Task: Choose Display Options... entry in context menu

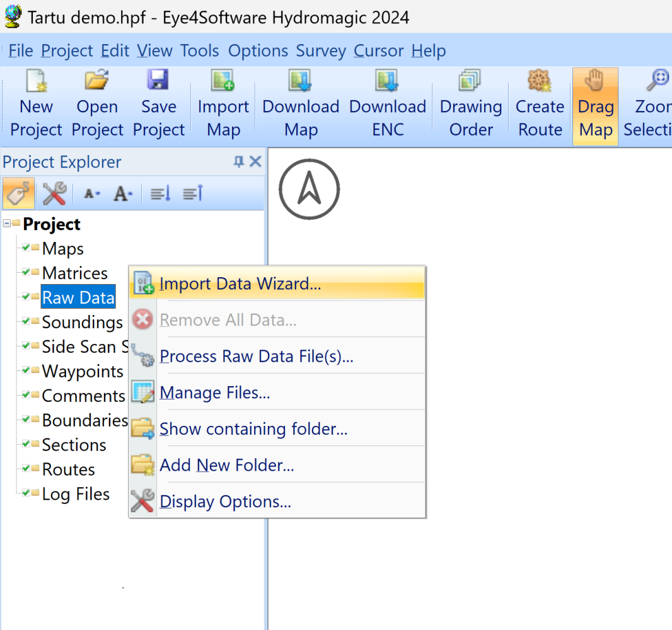Action: tap(277, 501)
